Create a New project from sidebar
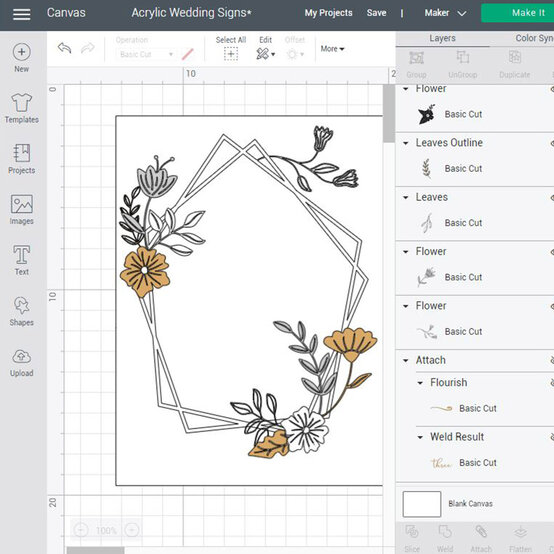 [22, 58]
